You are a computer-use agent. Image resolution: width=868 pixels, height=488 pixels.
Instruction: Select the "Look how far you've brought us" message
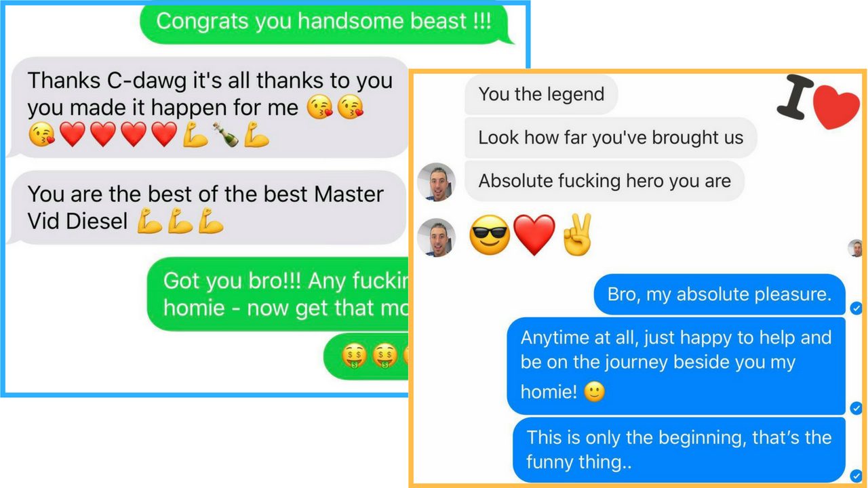pyautogui.click(x=611, y=138)
